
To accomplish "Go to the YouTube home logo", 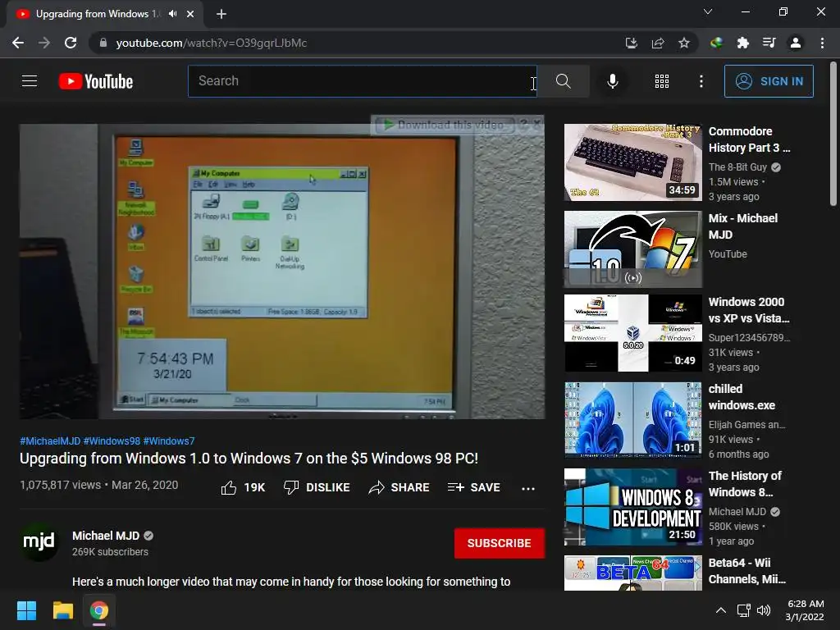I will [x=96, y=81].
